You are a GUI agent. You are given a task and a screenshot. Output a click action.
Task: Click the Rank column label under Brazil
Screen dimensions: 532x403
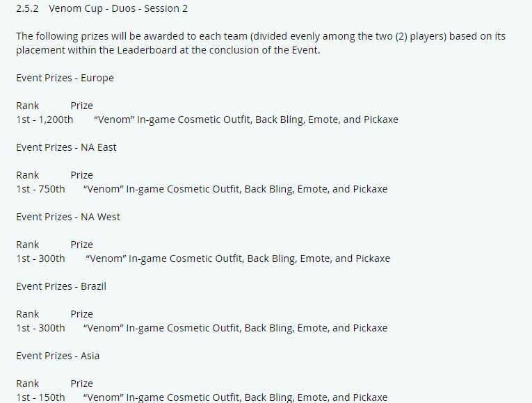(28, 314)
